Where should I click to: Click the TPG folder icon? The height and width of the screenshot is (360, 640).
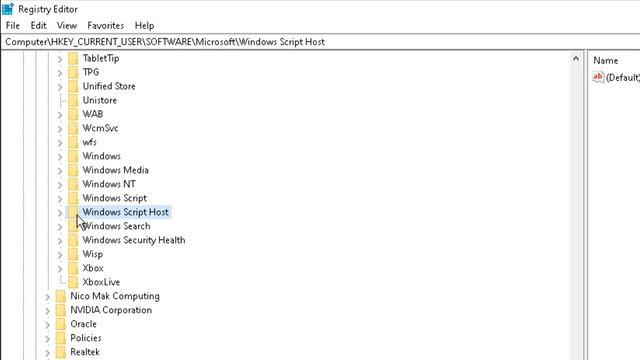pos(73,72)
